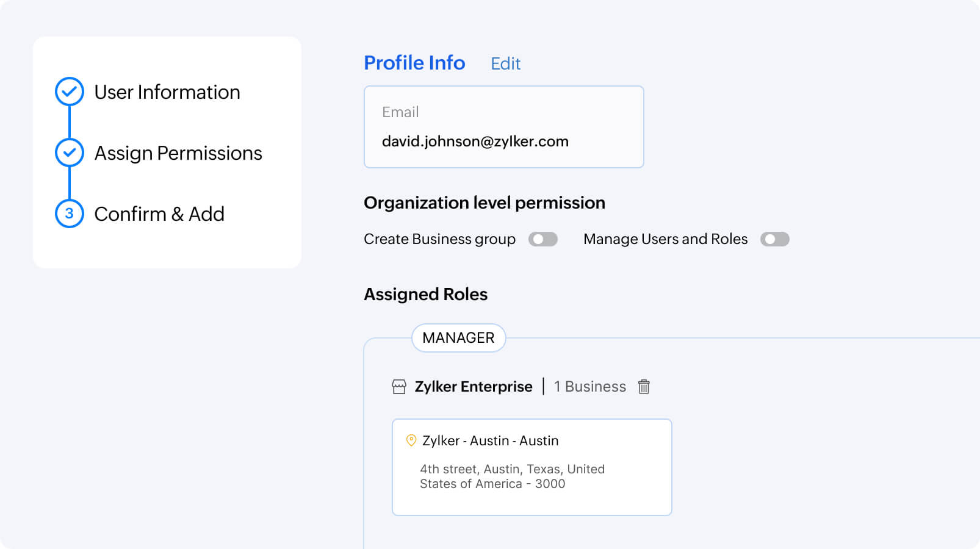Select the Confirm & Add step
Viewport: 980px width, 549px height.
(159, 214)
